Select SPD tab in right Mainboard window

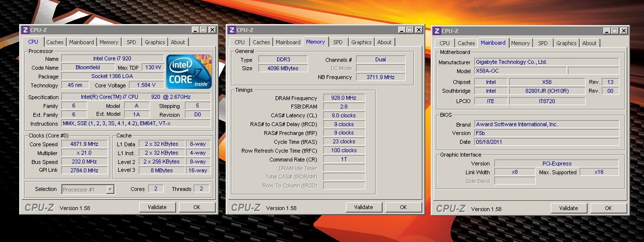[x=543, y=43]
